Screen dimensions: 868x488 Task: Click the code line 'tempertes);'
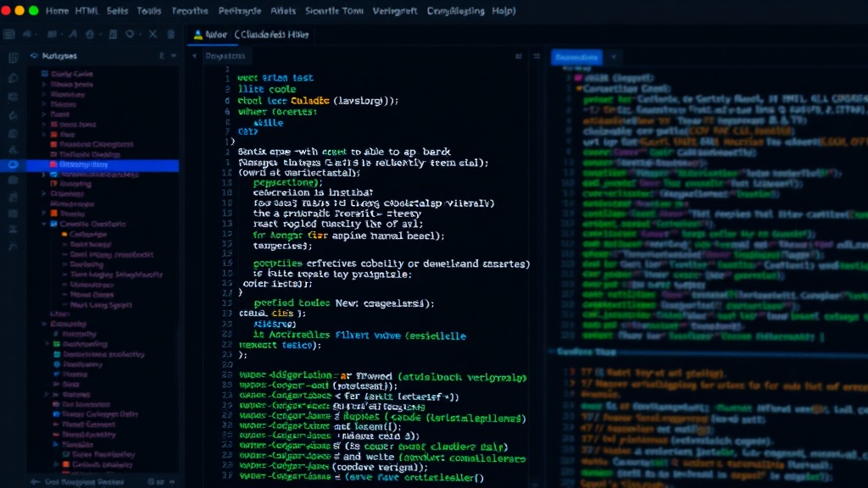[x=282, y=246]
